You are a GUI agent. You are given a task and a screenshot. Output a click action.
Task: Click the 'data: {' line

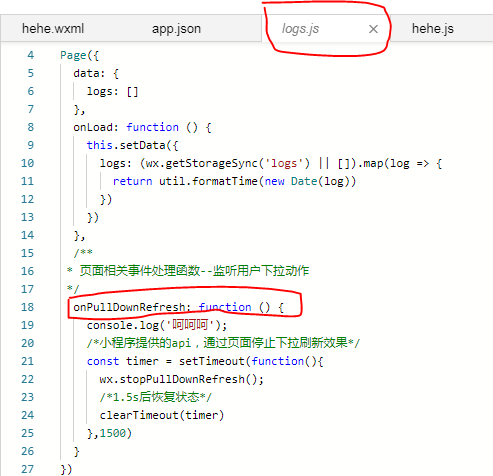(96, 73)
